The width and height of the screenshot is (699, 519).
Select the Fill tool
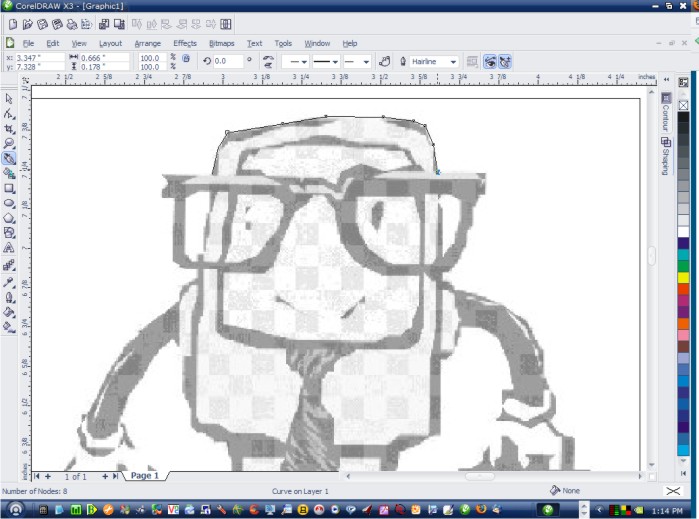(x=9, y=312)
